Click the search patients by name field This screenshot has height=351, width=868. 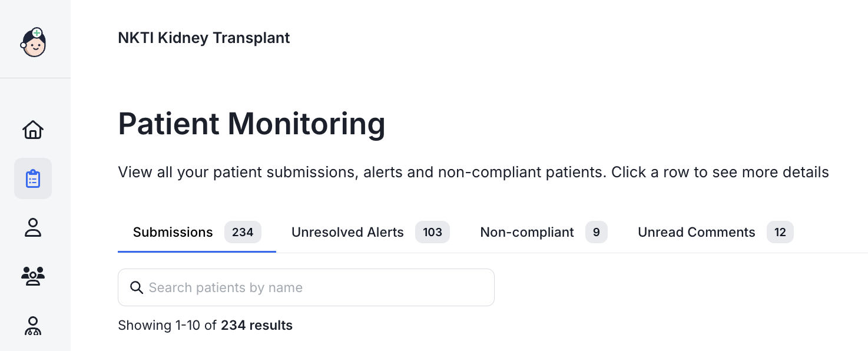(x=306, y=287)
